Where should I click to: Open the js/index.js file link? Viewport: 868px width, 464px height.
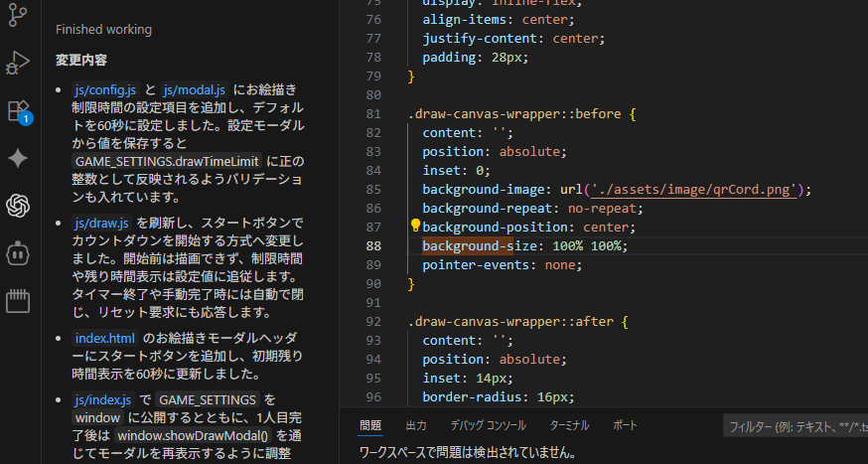point(102,399)
